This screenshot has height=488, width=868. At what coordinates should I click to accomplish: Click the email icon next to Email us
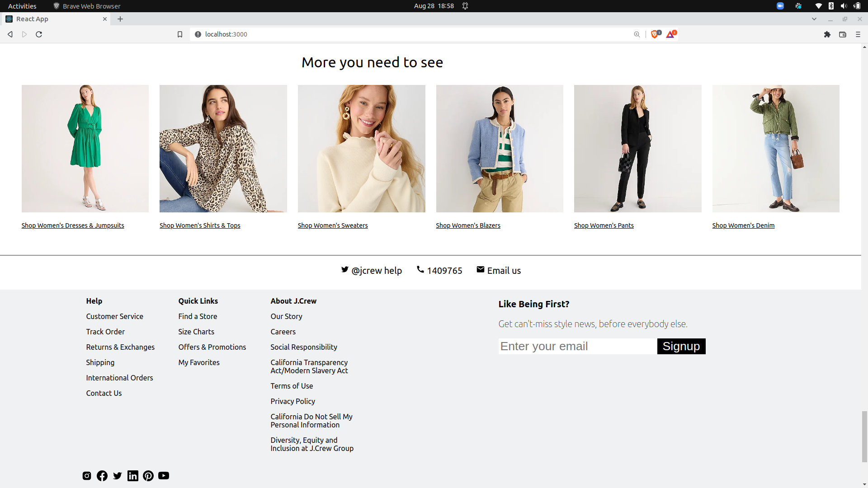(481, 269)
